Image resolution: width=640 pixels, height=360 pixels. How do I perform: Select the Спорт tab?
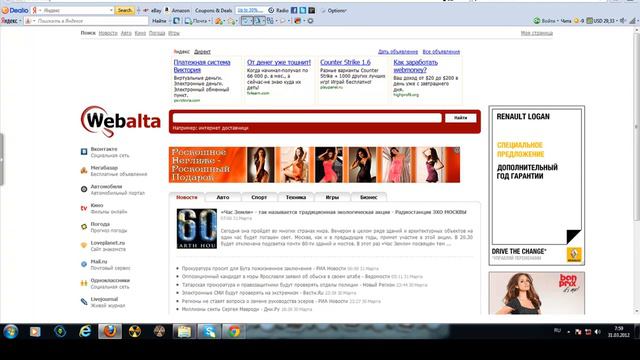tap(259, 197)
